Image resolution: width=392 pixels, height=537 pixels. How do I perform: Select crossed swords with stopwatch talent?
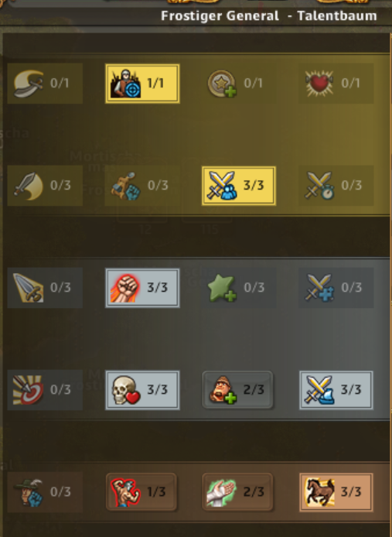pos(336,185)
